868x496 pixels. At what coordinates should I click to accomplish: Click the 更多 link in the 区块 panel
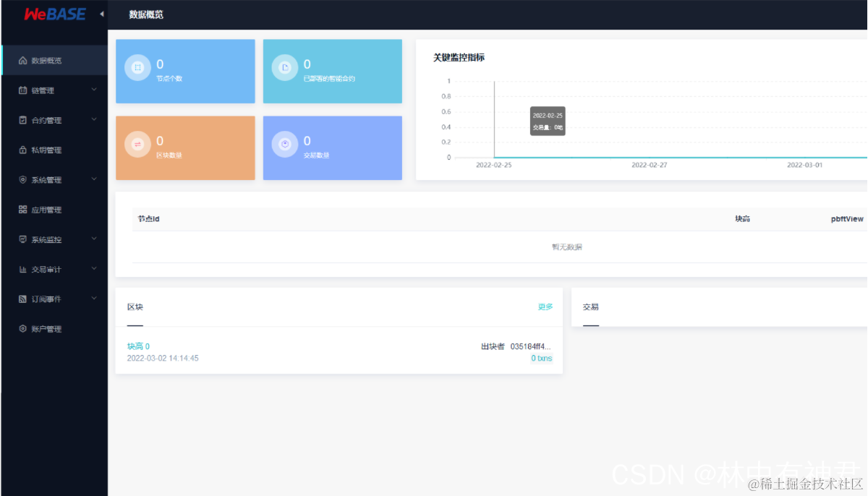(545, 307)
